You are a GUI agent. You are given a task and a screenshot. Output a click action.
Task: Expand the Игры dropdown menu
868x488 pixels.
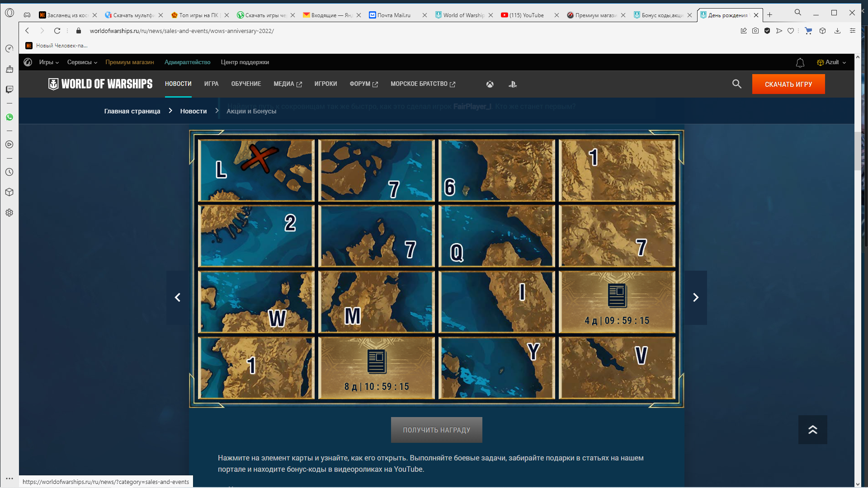click(x=49, y=62)
